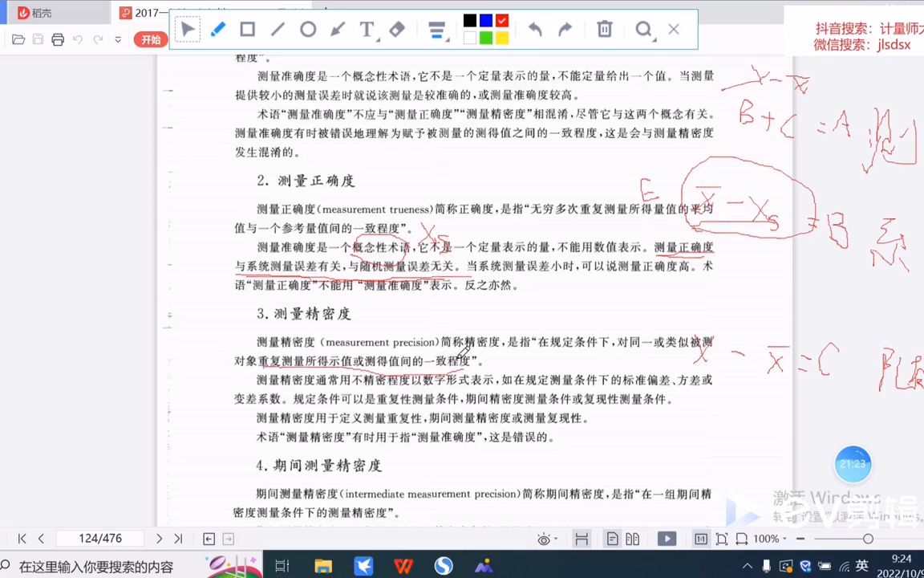Switch to the red annotation color
924x578 pixels.
501,20
